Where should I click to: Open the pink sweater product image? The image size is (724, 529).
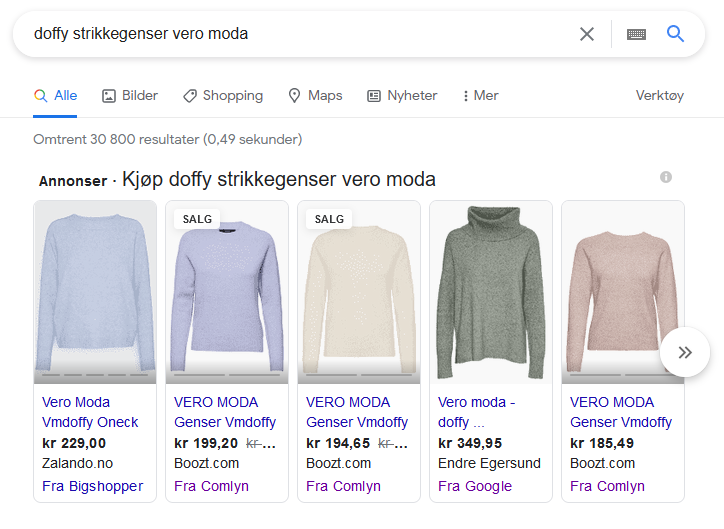623,292
